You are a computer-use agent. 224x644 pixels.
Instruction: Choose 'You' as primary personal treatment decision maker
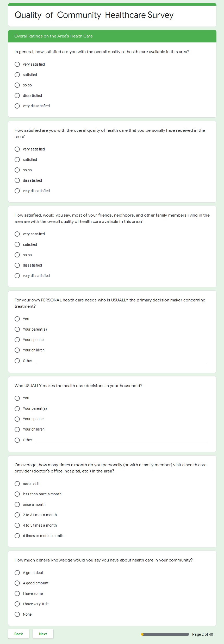17,319
